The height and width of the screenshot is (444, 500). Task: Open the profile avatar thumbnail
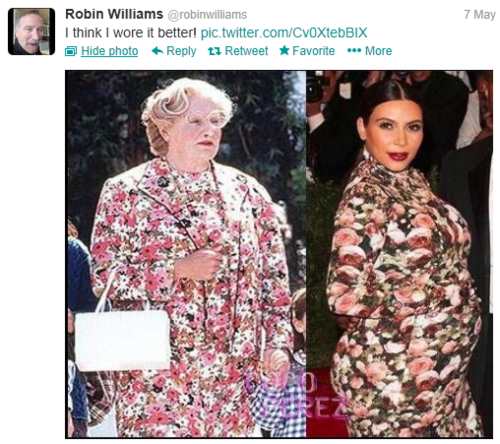click(31, 31)
